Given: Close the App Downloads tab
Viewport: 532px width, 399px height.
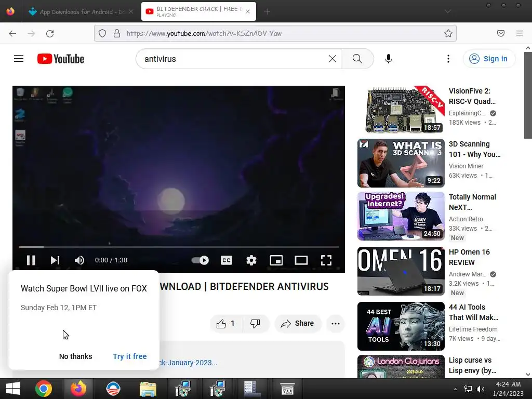Looking at the screenshot, I should [131, 11].
